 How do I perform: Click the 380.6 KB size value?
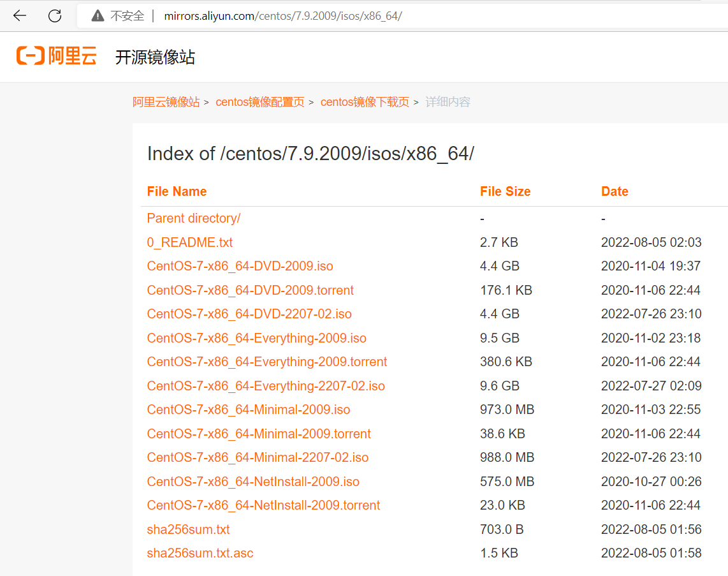pos(506,362)
